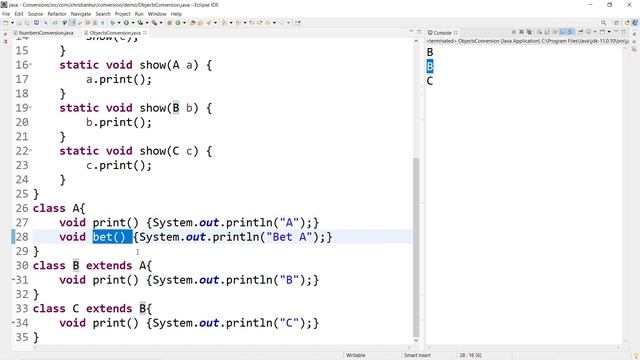Click the New Java Class icon
This screenshot has height=360, width=640.
click(x=178, y=23)
